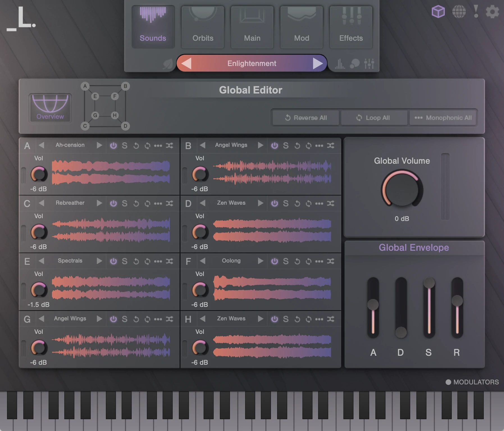
Task: Click the globe icon in the top right
Action: [459, 12]
